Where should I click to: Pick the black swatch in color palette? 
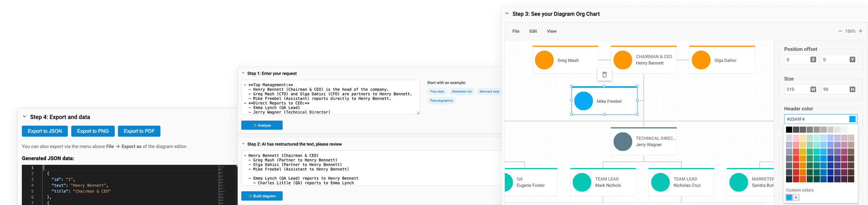click(x=789, y=130)
